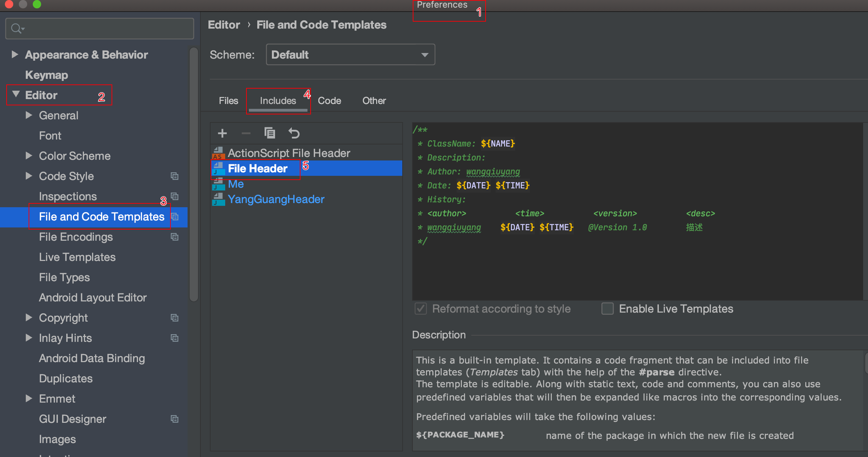The height and width of the screenshot is (457, 868).
Task: Revert template to original
Action: click(294, 133)
